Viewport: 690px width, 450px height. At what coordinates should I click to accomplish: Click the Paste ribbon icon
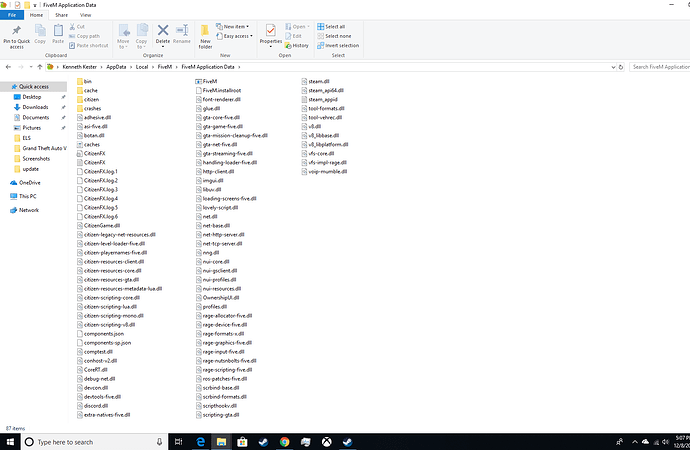click(58, 31)
